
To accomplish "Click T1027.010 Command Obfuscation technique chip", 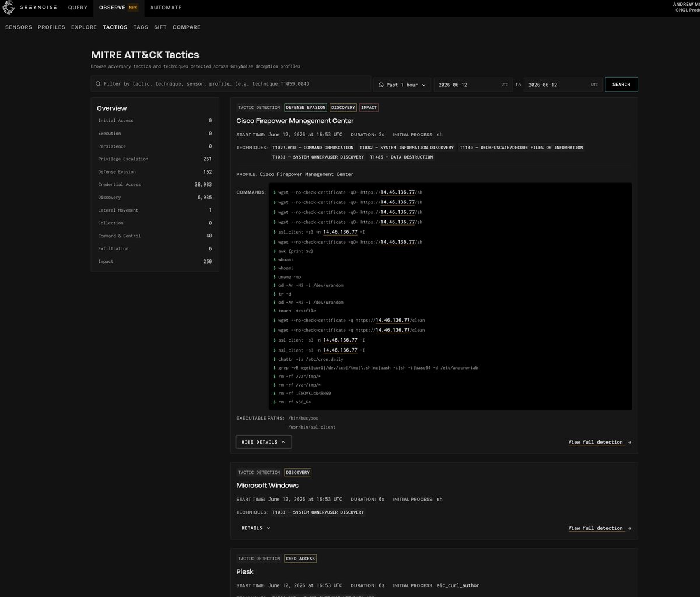I will [x=312, y=148].
